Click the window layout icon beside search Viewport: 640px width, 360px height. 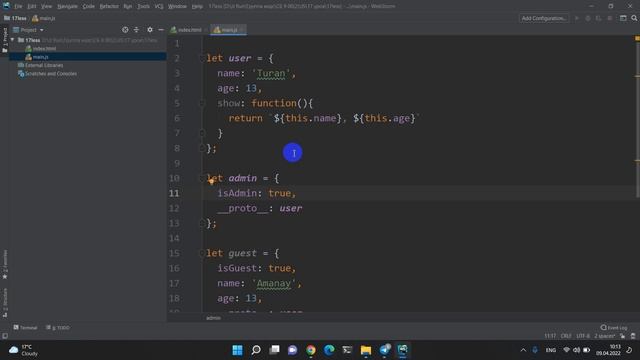point(623,18)
